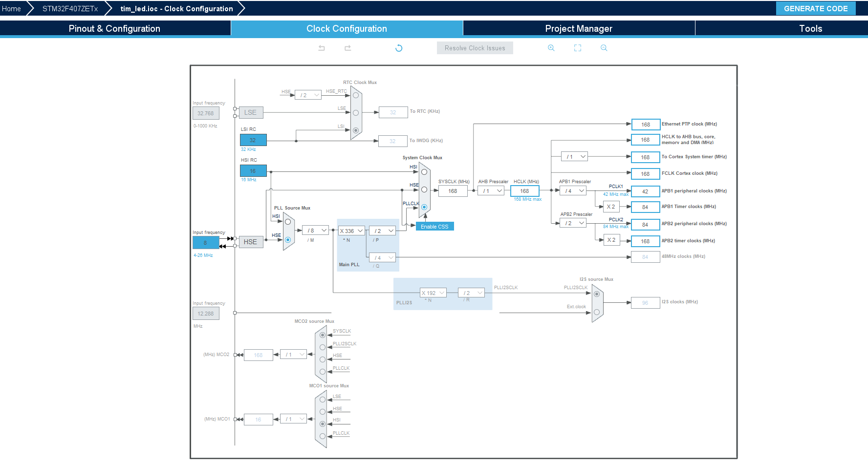Open the APB1 Prescaler dropdown
The image size is (868, 464).
point(573,191)
